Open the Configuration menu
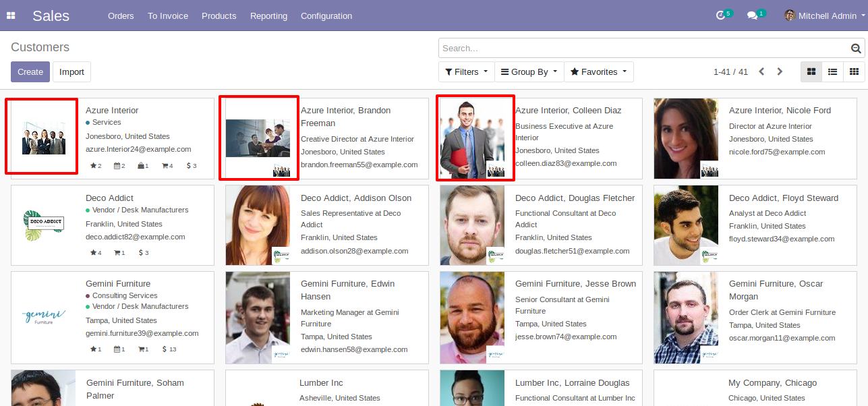The width and height of the screenshot is (868, 406). pyautogui.click(x=326, y=16)
